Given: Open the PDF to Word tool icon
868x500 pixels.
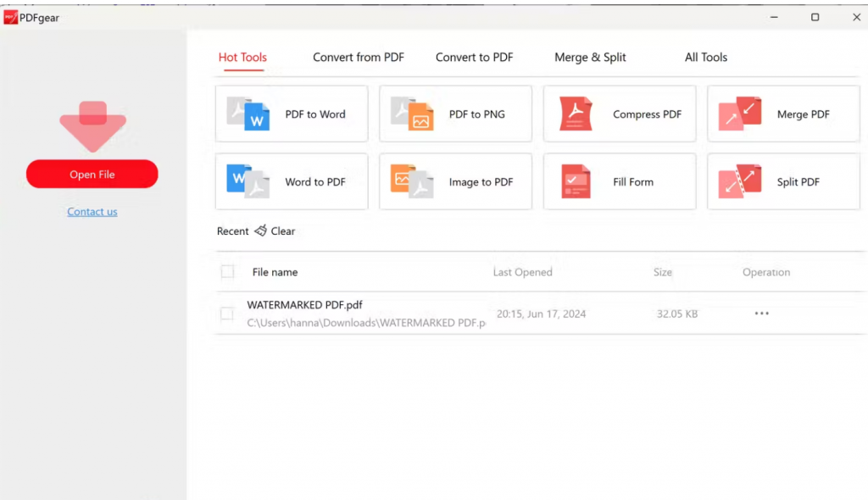Looking at the screenshot, I should [248, 114].
